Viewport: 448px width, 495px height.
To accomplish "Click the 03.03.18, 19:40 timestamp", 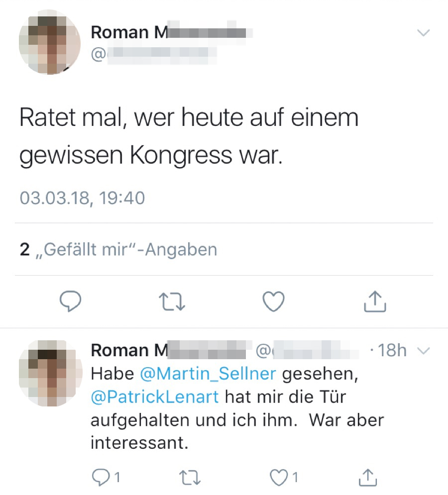I will click(x=82, y=198).
